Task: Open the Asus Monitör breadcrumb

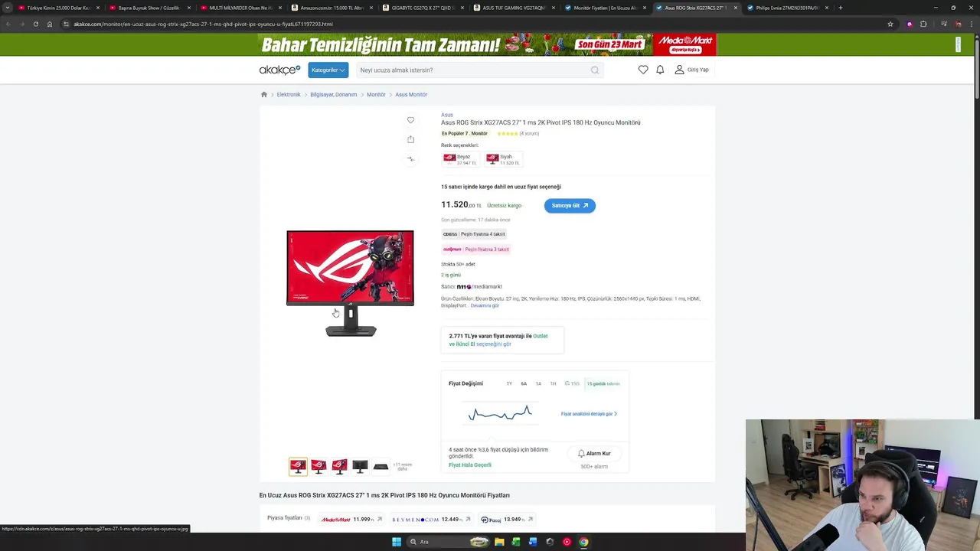Action: pos(411,94)
